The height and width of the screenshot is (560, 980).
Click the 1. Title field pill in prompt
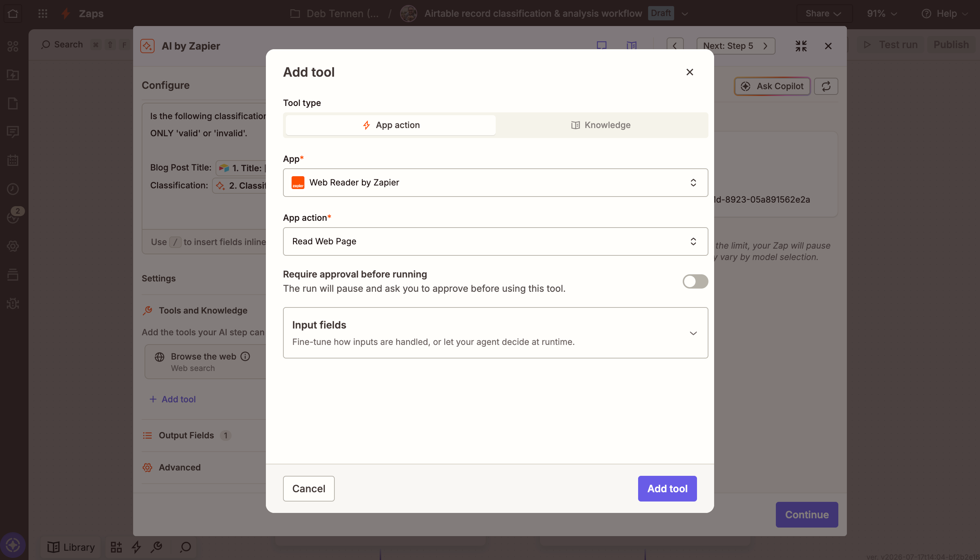point(241,168)
